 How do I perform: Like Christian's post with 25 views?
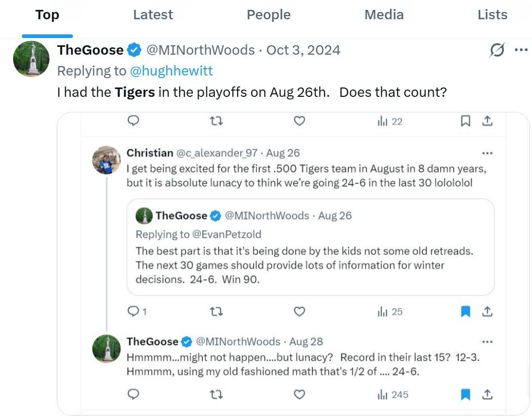point(299,311)
